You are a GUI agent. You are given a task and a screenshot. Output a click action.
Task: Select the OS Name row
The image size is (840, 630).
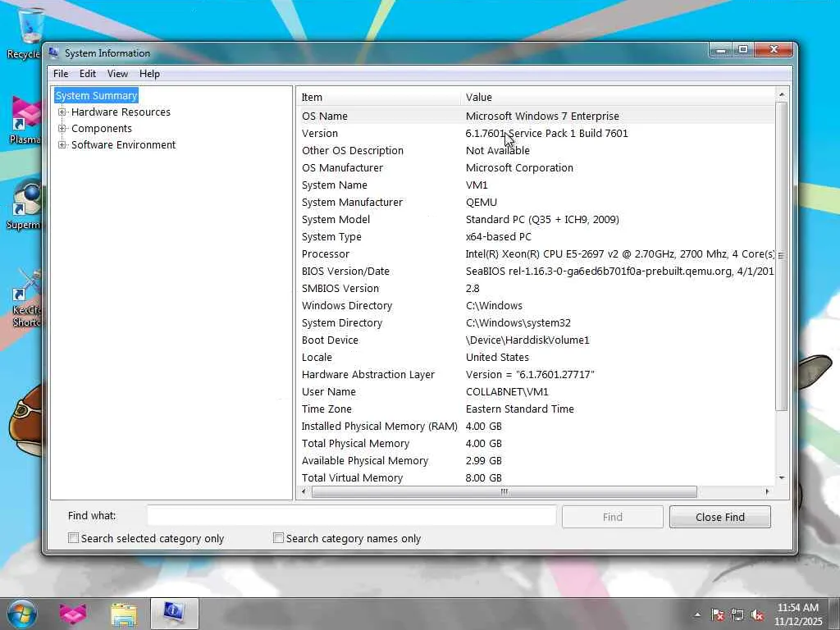(x=536, y=116)
